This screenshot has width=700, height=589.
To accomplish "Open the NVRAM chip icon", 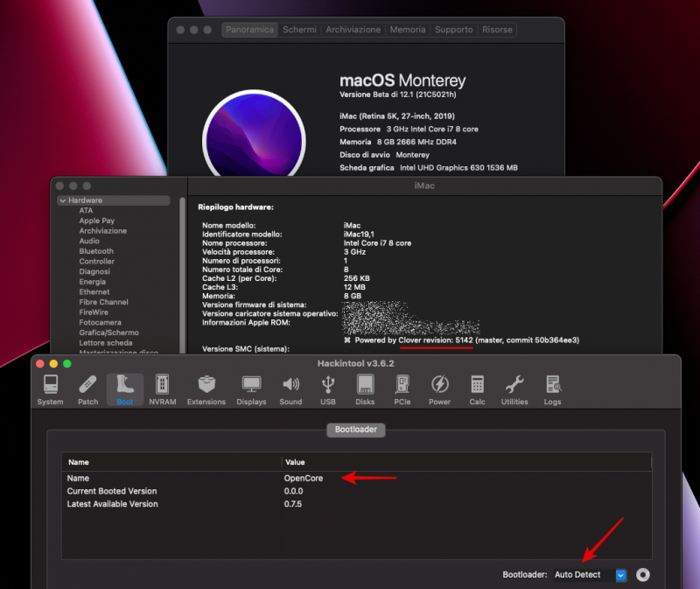I will click(162, 389).
